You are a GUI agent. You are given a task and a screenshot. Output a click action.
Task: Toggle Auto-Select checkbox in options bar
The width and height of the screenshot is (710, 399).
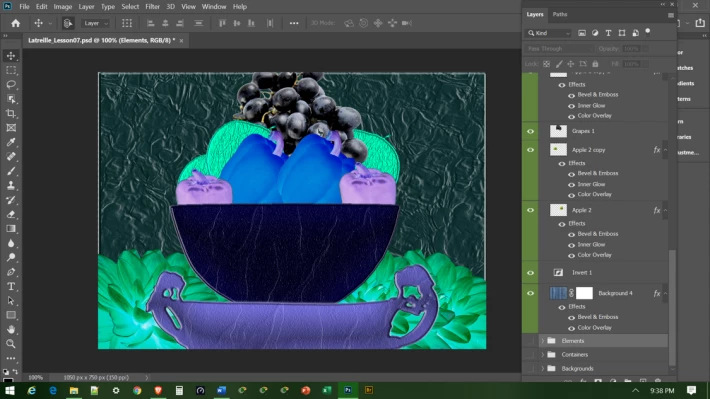click(x=67, y=23)
